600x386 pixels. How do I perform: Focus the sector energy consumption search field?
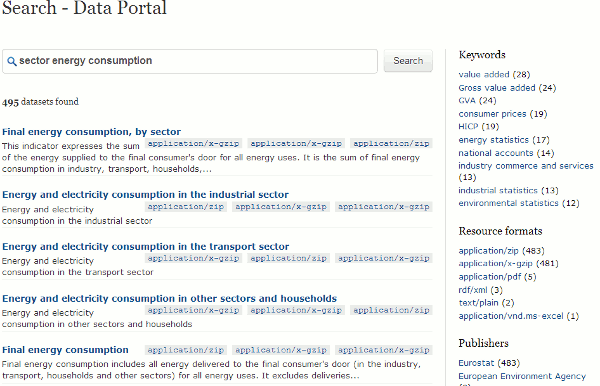tap(190, 61)
